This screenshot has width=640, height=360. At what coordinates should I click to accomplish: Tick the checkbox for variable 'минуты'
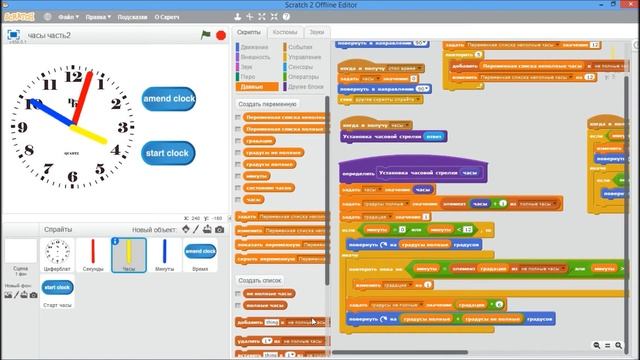coord(238,176)
